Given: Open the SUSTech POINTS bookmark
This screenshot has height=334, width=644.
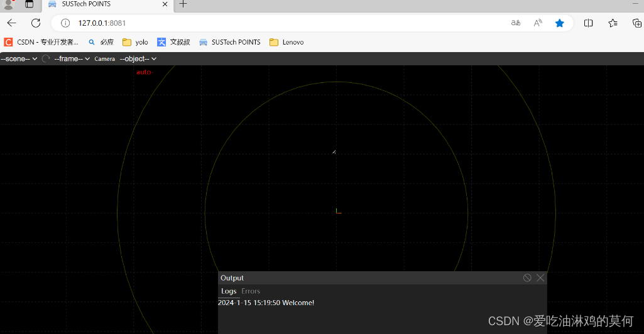Looking at the screenshot, I should coord(229,42).
